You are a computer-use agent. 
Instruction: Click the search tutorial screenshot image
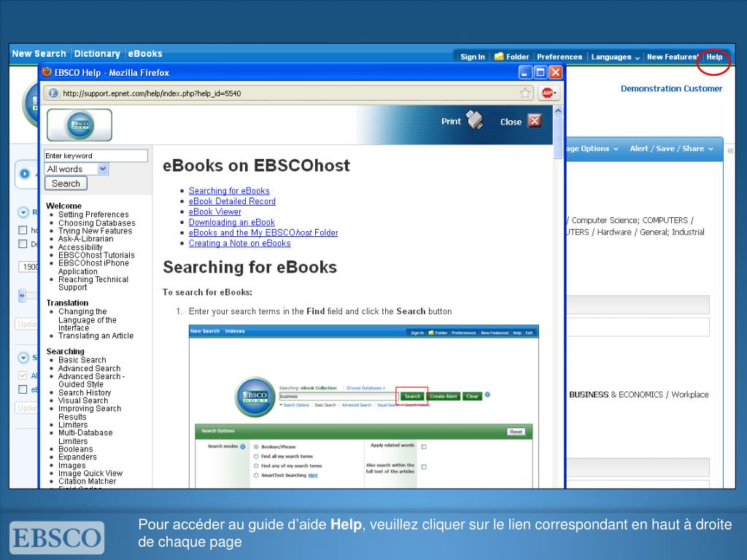[x=363, y=407]
